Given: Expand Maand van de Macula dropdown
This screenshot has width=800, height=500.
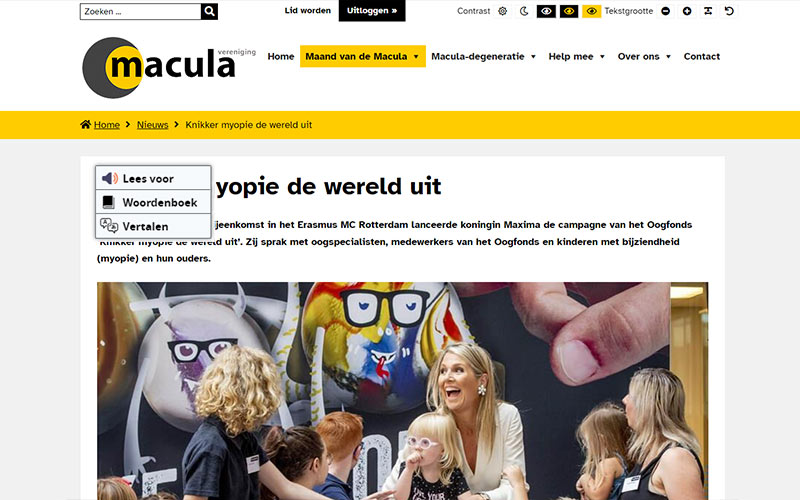Looking at the screenshot, I should coord(416,57).
